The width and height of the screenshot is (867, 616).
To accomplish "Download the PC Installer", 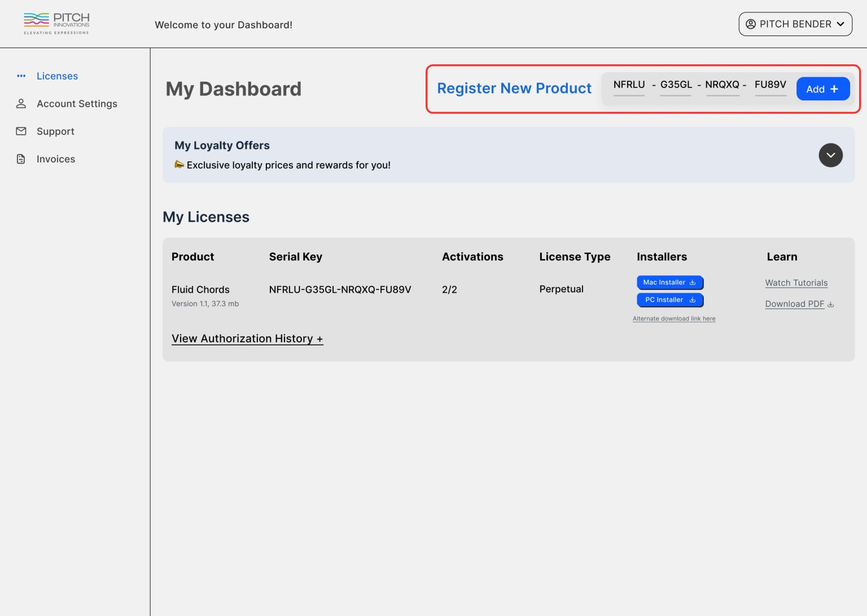I will [669, 300].
